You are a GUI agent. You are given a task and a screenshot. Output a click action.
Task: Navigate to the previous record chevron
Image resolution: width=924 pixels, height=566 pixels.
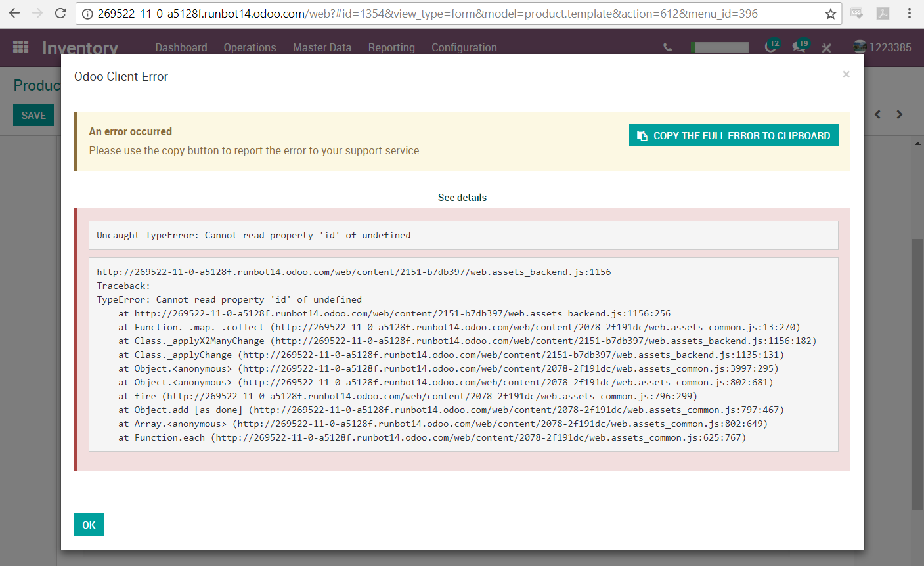[877, 114]
